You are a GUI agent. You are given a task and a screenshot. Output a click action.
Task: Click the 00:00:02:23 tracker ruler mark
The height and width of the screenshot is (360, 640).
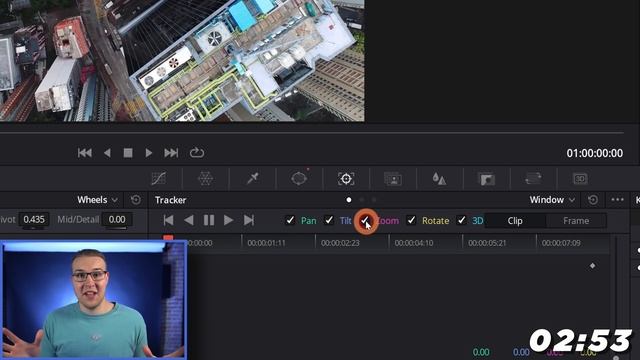pos(340,243)
